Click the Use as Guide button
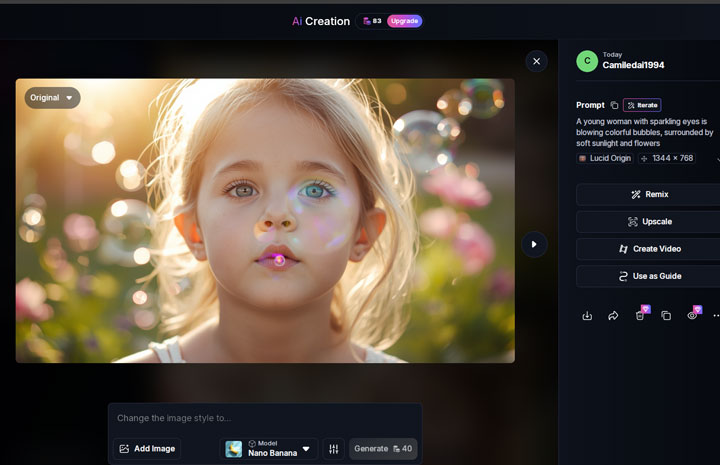Screen dimensions: 720x465 [x=650, y=276]
